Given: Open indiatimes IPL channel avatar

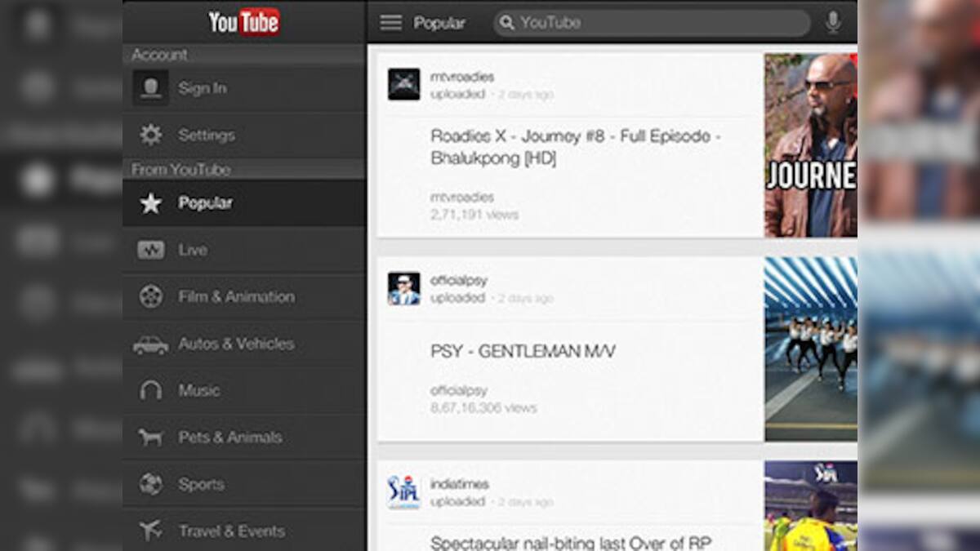Looking at the screenshot, I should pyautogui.click(x=403, y=492).
